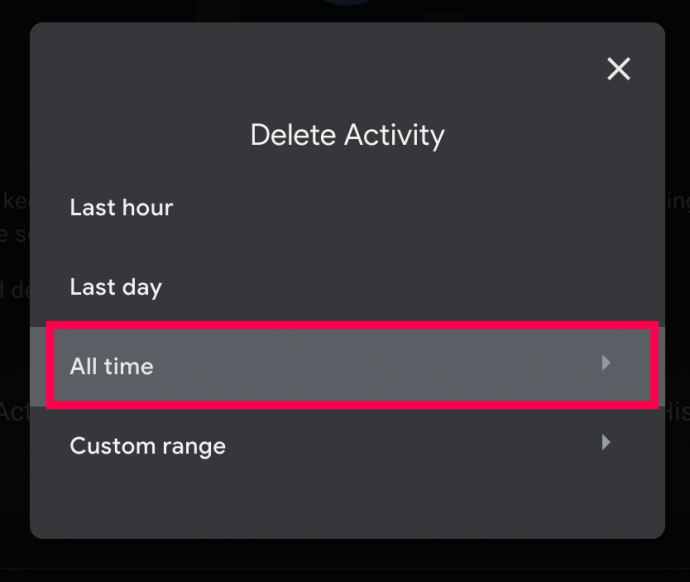Click the Last day text label
The height and width of the screenshot is (582, 690).
pyautogui.click(x=116, y=288)
